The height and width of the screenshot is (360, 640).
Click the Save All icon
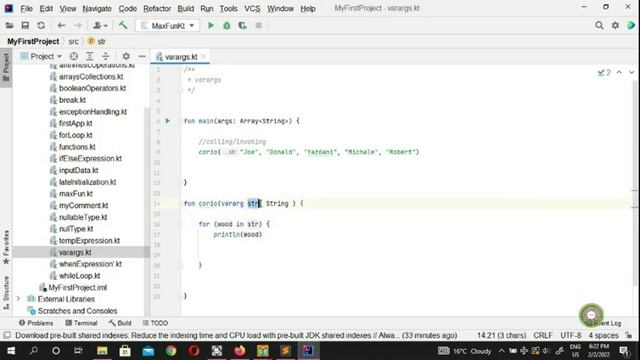click(25, 26)
